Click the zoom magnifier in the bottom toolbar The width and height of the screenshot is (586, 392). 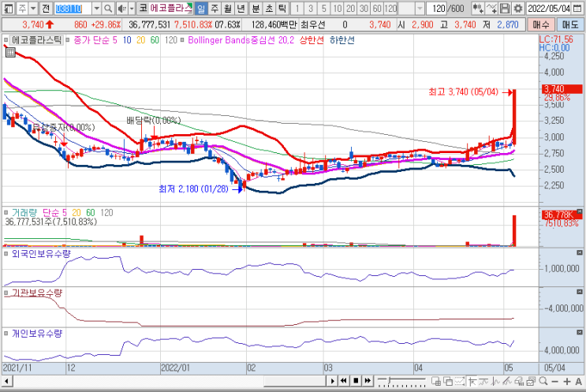(543, 381)
